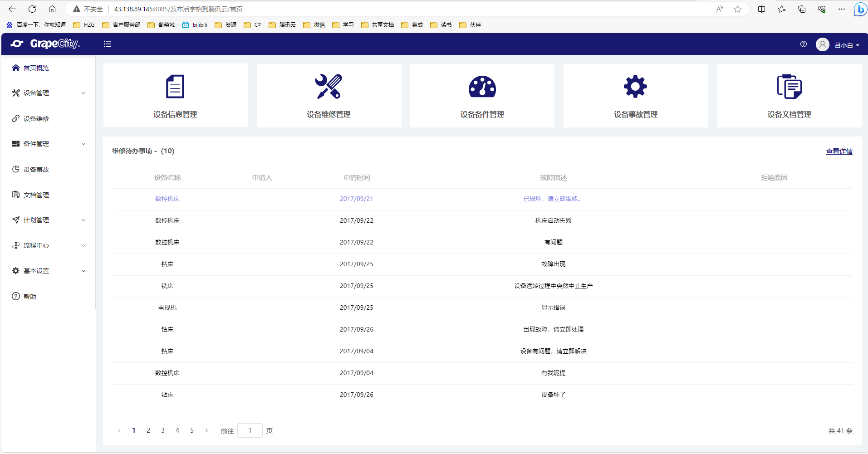Click the previous page arrow in pagination
The width and height of the screenshot is (868, 454).
119,430
